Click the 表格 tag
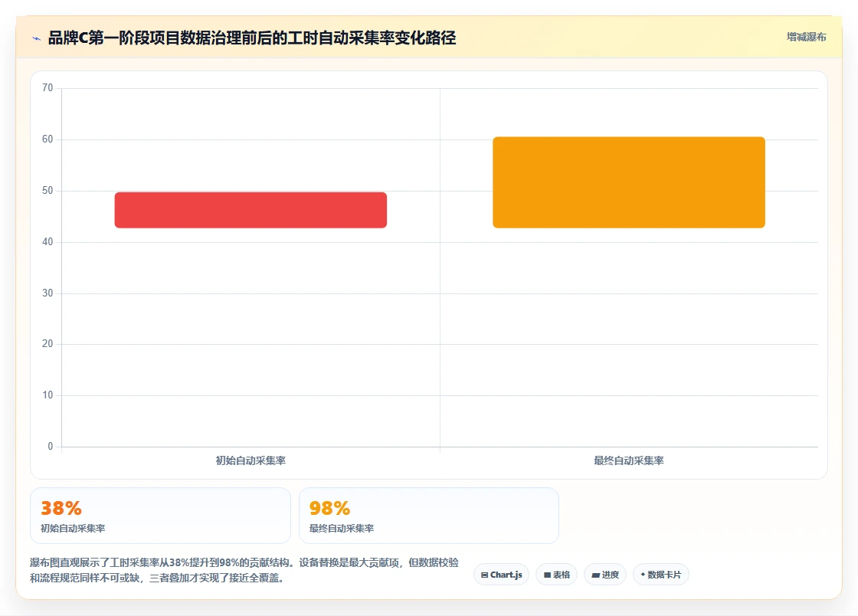 tap(556, 575)
